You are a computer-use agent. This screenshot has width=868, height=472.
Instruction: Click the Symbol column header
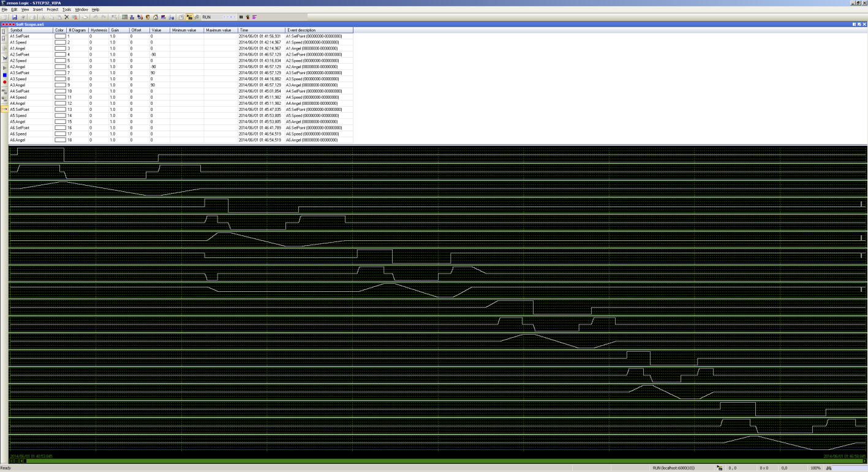[31, 30]
